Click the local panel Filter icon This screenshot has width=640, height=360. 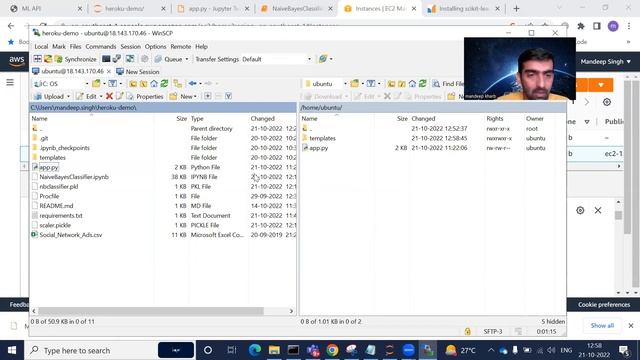click(x=113, y=84)
